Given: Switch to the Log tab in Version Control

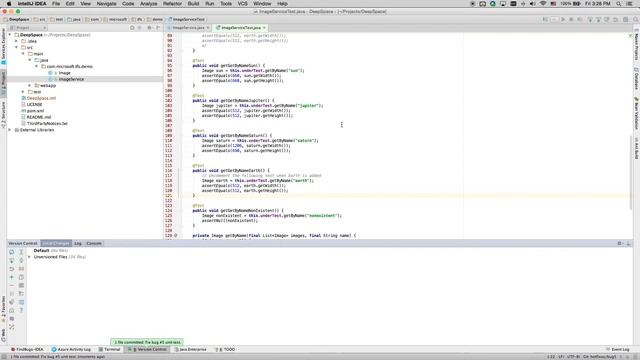Looking at the screenshot, I should 78,243.
